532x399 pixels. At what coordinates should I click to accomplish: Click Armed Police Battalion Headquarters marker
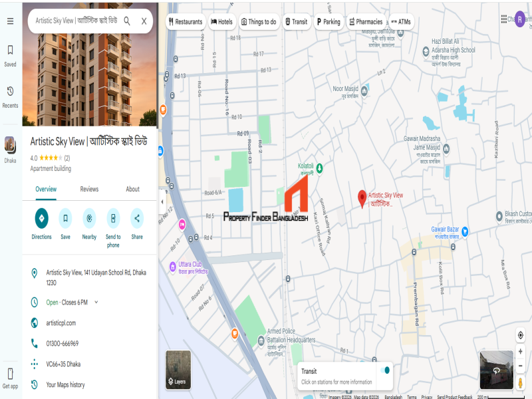[261, 340]
